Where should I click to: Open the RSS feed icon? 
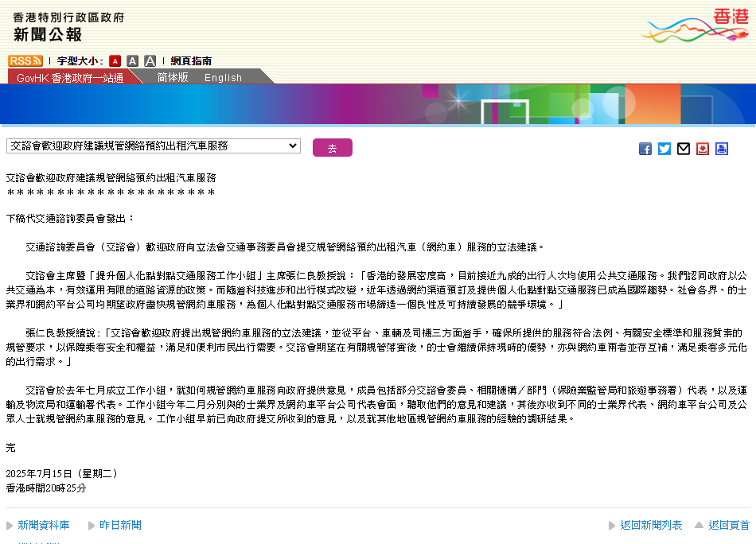[x=25, y=60]
